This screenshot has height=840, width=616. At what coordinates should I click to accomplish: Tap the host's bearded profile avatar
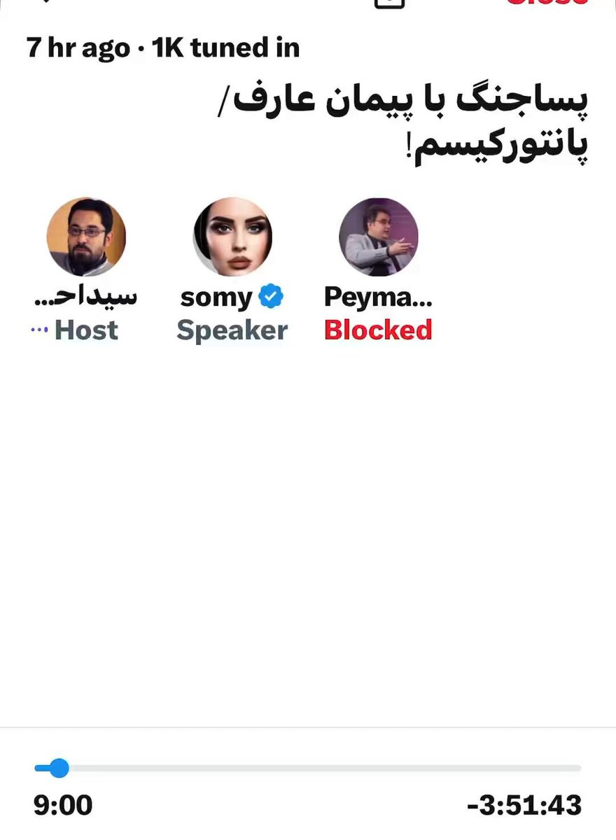pyautogui.click(x=86, y=237)
